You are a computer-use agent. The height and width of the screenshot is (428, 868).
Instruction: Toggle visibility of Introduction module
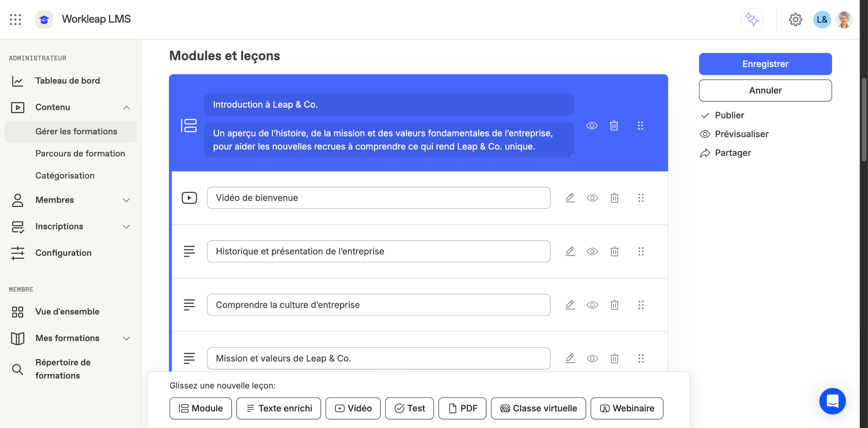coord(592,126)
